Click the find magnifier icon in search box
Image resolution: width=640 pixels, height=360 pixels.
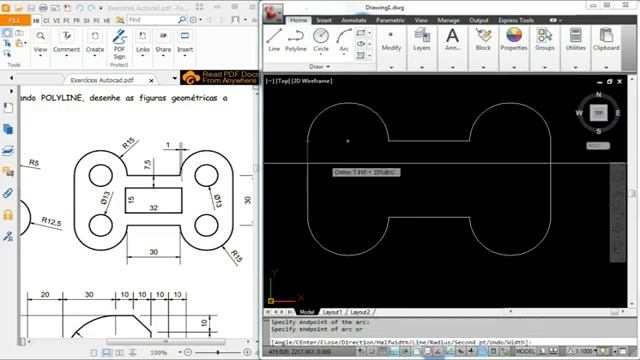pos(182,20)
